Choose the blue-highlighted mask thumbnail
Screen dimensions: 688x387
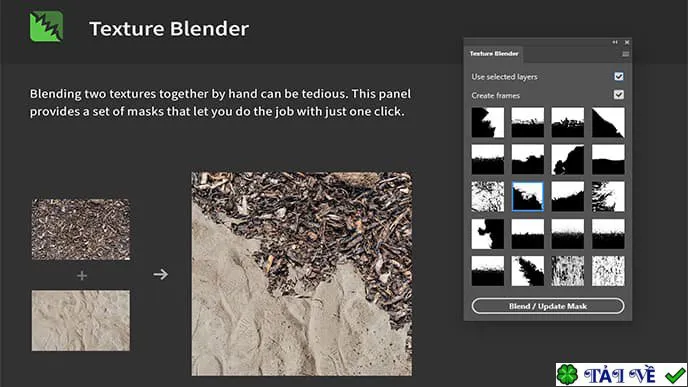[527, 197]
